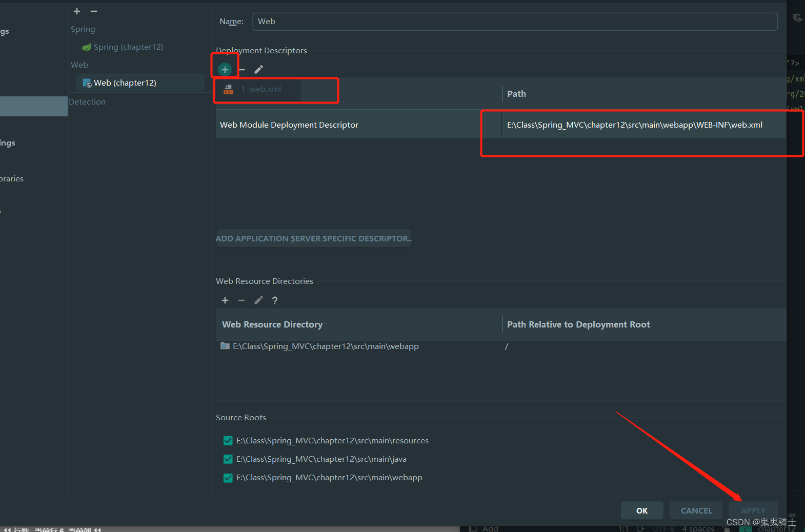Viewport: 805px width, 532px height.
Task: Add web resource directory with plus icon
Action: click(225, 300)
